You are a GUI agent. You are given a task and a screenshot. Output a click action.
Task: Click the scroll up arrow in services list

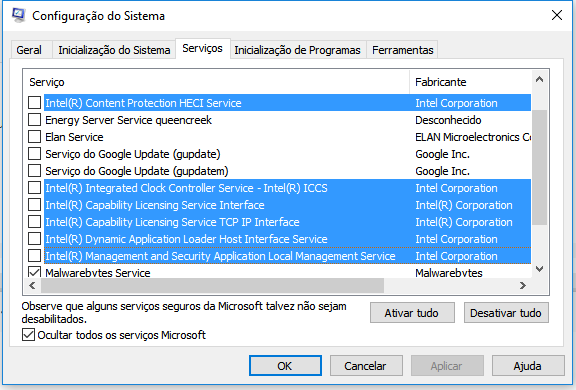(539, 79)
